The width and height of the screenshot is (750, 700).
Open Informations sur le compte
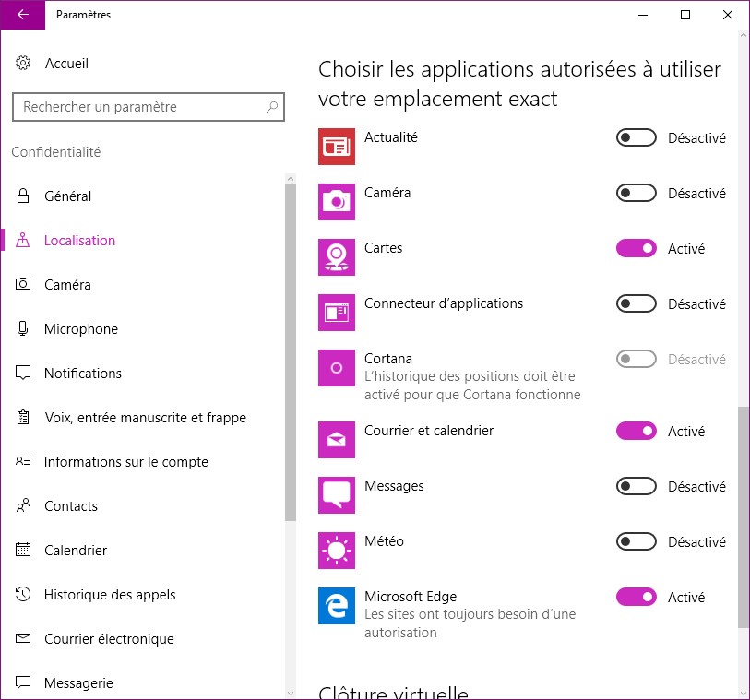[125, 462]
